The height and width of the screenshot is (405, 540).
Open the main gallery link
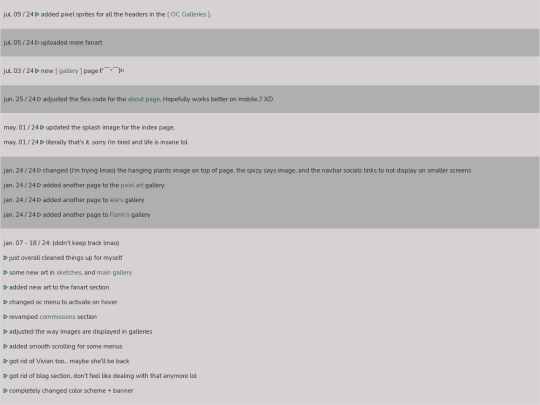pos(114,273)
